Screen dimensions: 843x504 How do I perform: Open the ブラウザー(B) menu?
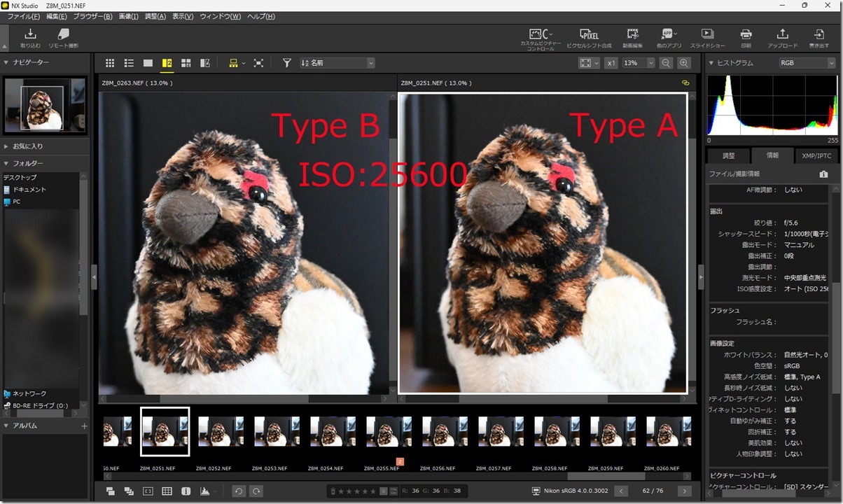(92, 16)
